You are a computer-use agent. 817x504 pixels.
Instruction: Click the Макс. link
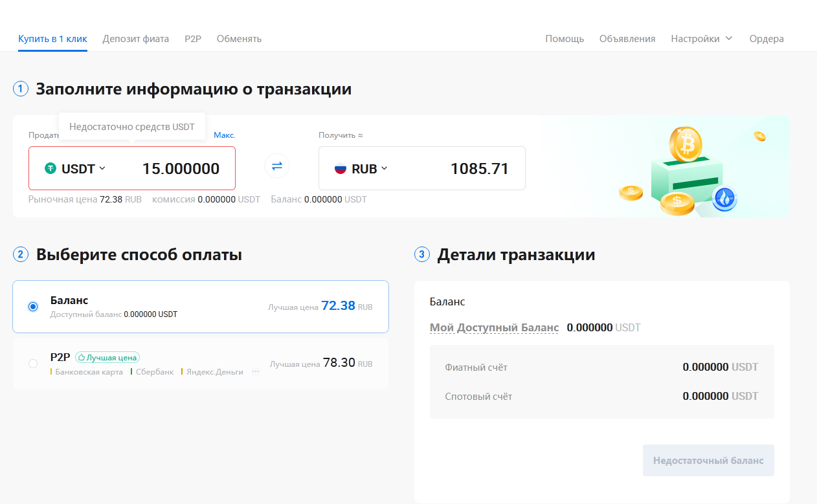[225, 135]
